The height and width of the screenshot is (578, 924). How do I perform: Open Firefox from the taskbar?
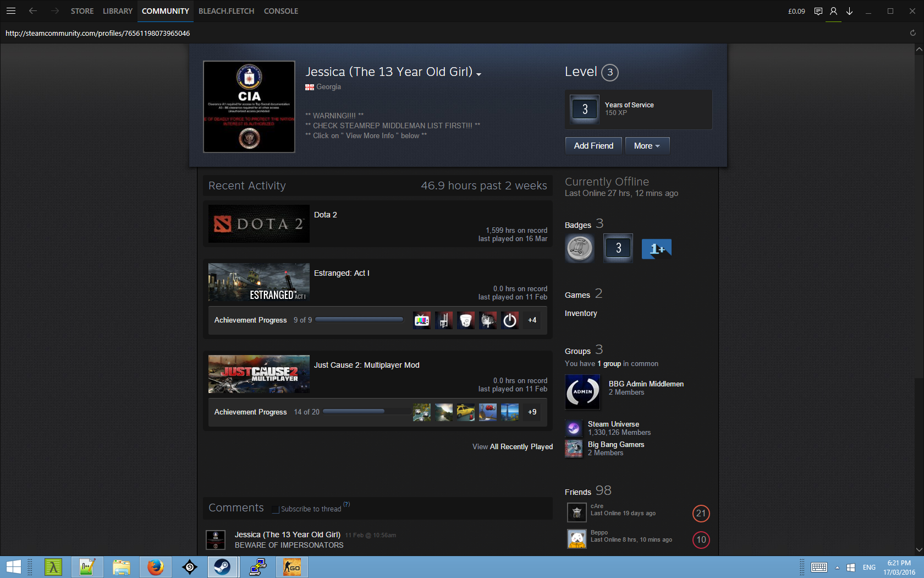coord(156,567)
